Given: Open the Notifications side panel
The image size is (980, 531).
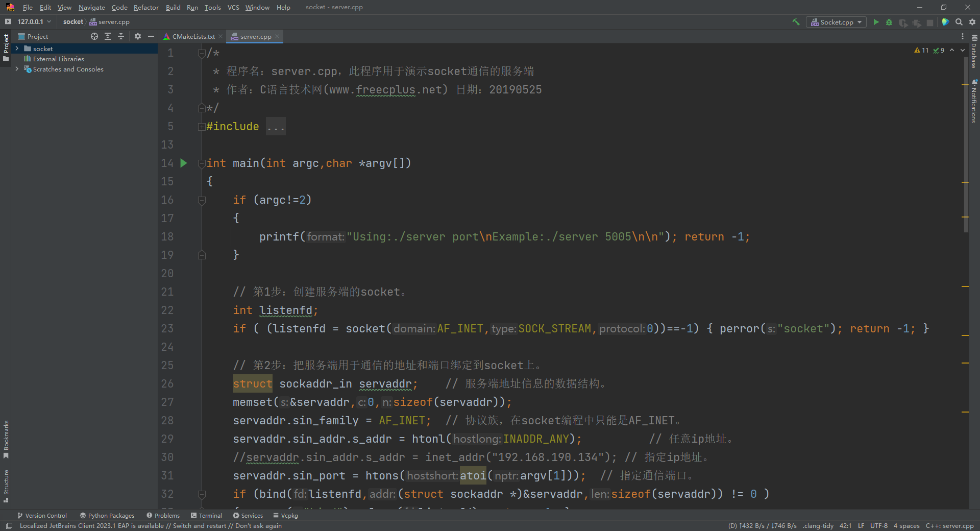Looking at the screenshot, I should (x=974, y=101).
